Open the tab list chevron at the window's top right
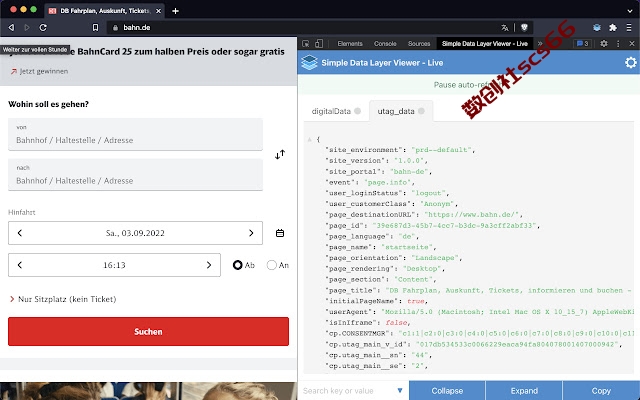This screenshot has width=640, height=400. click(630, 11)
